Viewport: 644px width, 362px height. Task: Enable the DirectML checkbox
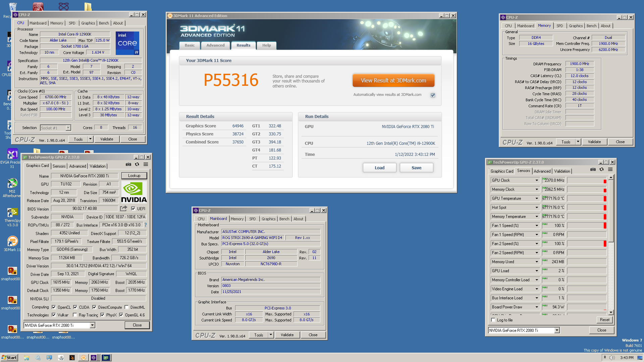[126, 307]
